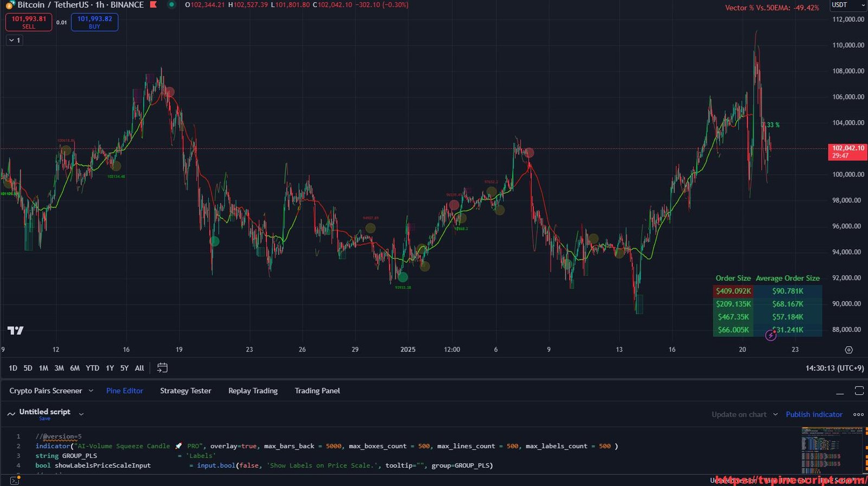Click the TradingView logo on chart
Image resolution: width=868 pixels, height=486 pixels.
[16, 330]
